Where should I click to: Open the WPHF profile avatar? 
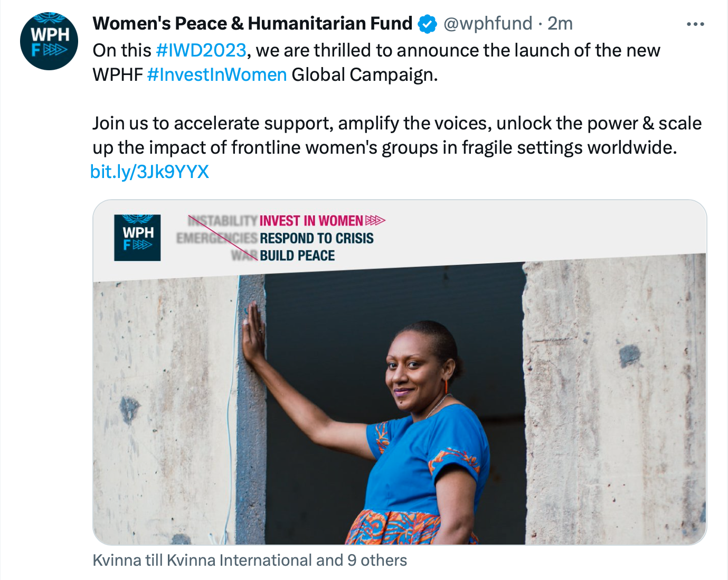(x=49, y=41)
